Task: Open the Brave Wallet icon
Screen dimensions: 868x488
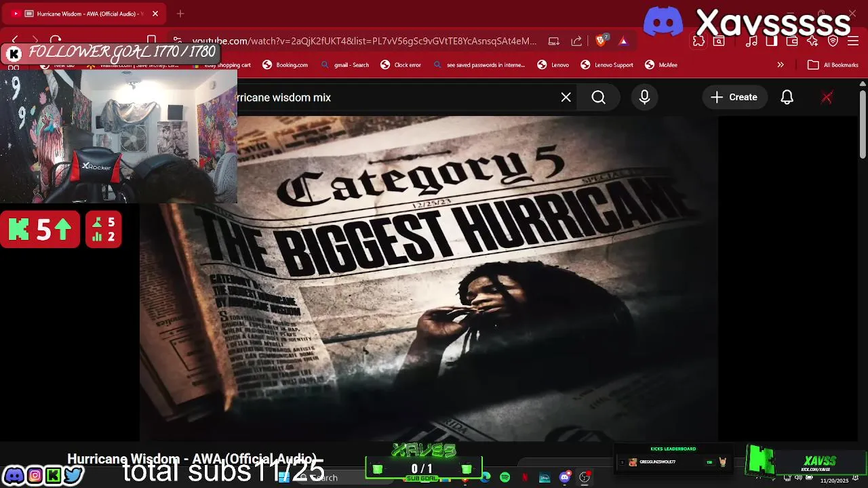Action: pos(792,41)
